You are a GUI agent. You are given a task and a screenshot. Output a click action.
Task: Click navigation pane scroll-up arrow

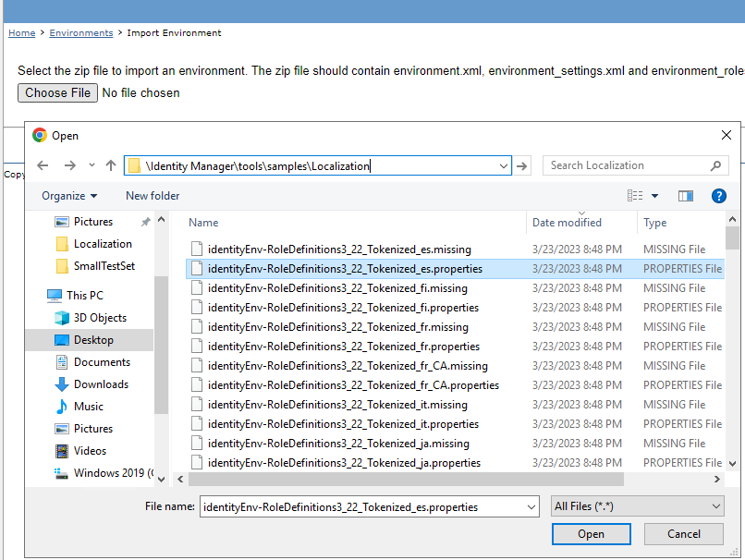(x=161, y=219)
